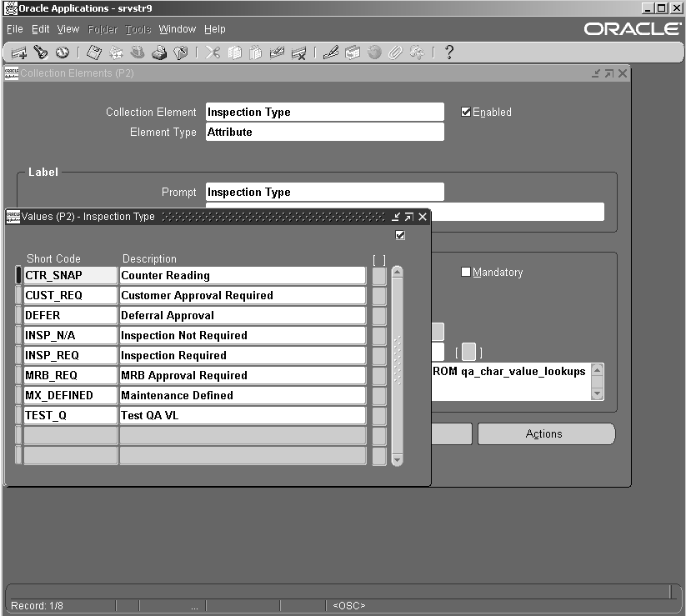Click the Copy toolbar icon
The image size is (686, 616).
234,53
